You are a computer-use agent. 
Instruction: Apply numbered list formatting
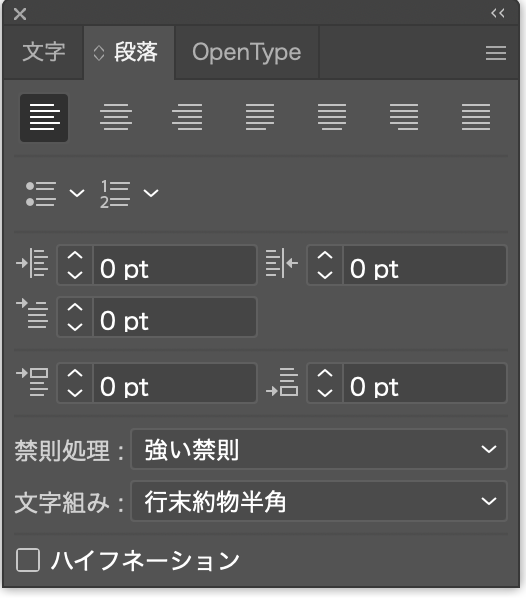[x=115, y=194]
